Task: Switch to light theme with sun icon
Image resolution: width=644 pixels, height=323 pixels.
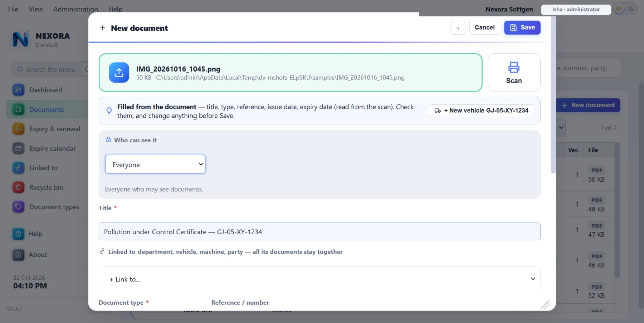Action: [619, 9]
